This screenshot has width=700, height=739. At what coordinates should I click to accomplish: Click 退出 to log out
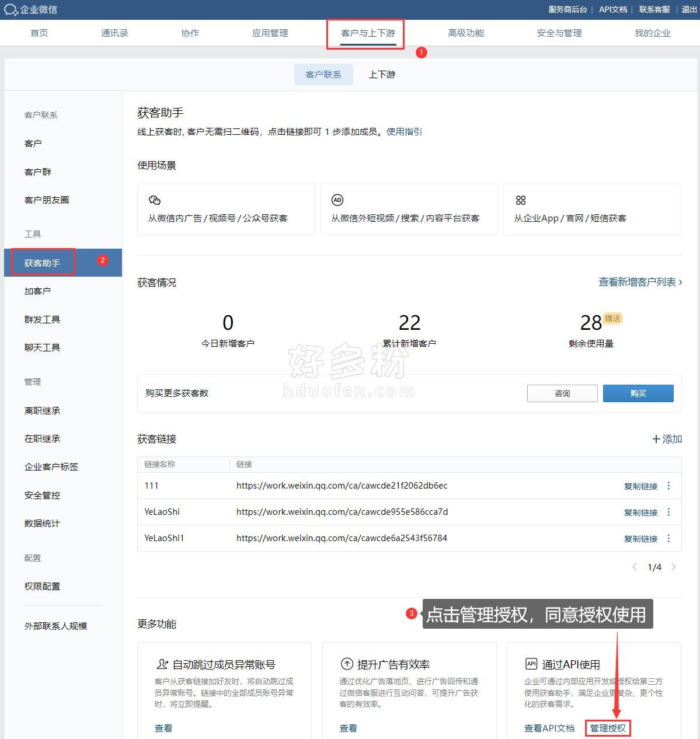point(689,9)
